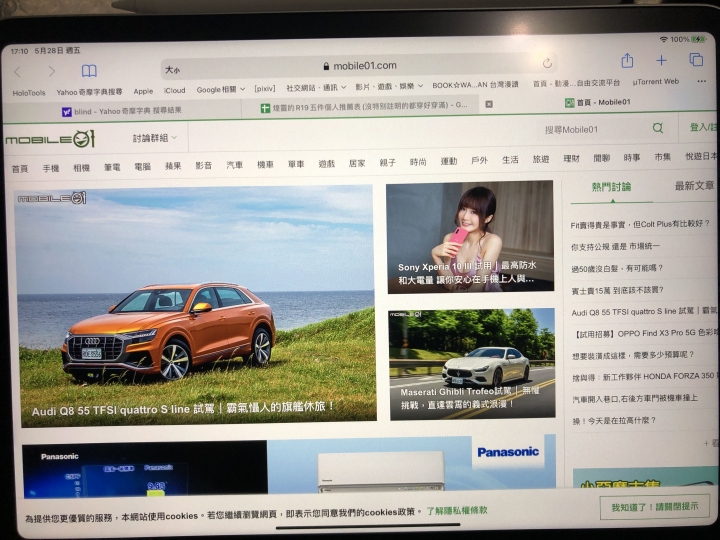
Task: Expand the 討論群組 dropdown
Action: (x=155, y=138)
